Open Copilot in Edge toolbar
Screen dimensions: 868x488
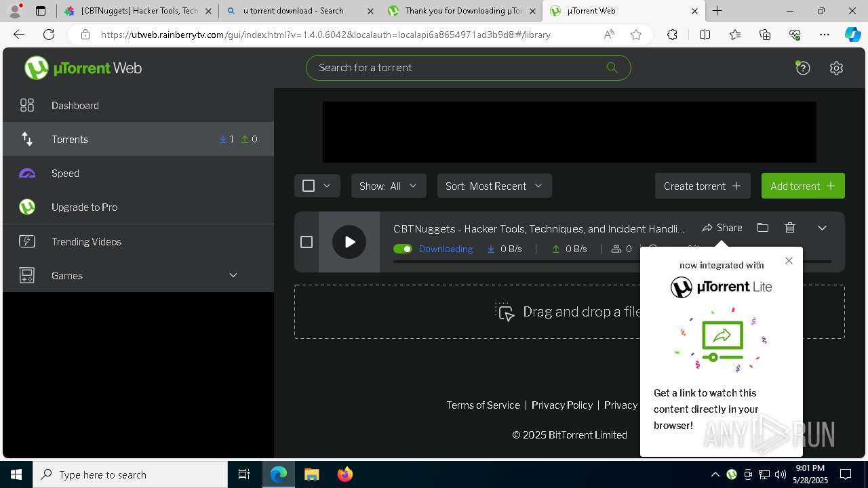pyautogui.click(x=852, y=35)
